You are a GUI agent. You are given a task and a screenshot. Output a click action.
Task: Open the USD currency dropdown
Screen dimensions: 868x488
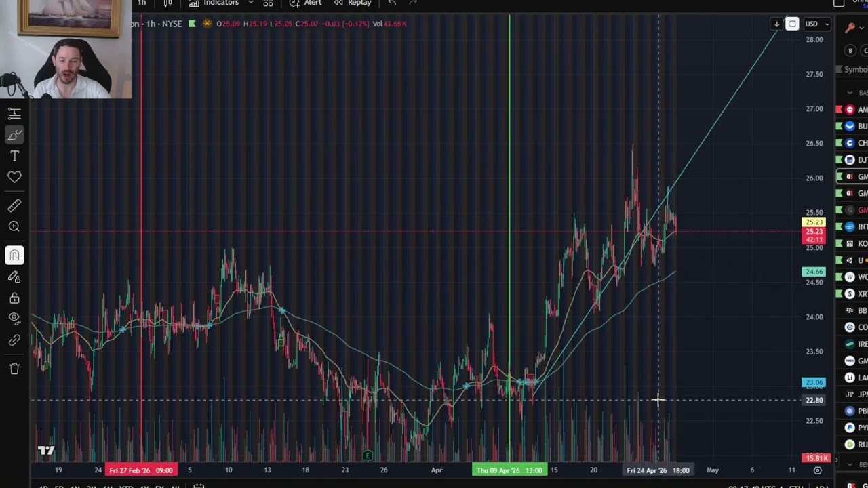point(816,24)
